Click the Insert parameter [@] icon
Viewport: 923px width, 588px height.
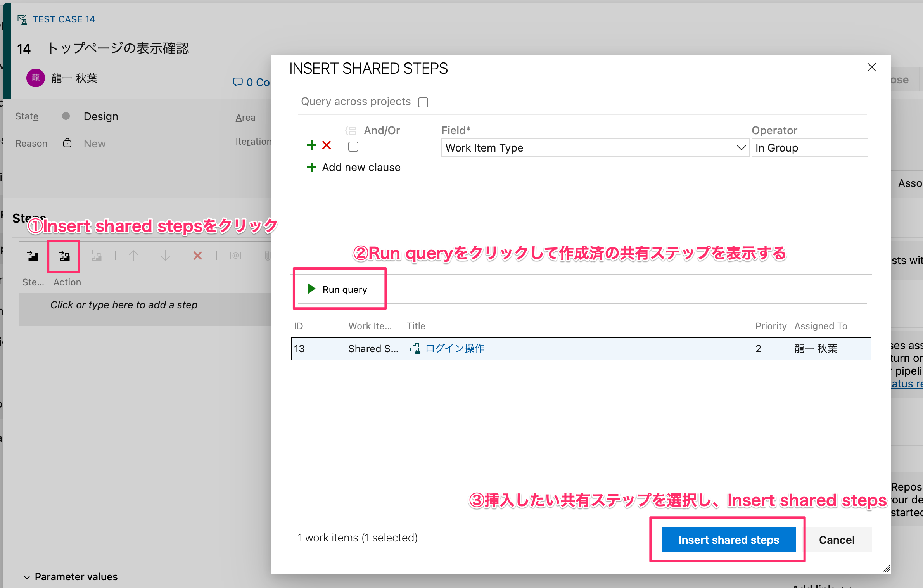(235, 256)
